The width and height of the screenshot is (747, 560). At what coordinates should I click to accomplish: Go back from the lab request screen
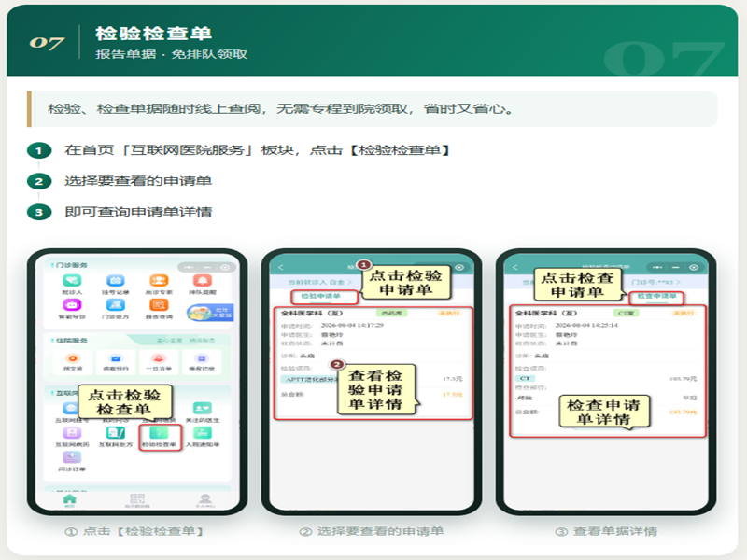pyautogui.click(x=281, y=267)
